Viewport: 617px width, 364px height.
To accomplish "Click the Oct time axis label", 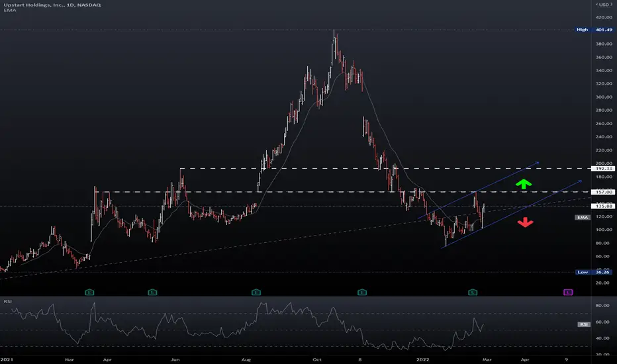I will tap(316, 359).
